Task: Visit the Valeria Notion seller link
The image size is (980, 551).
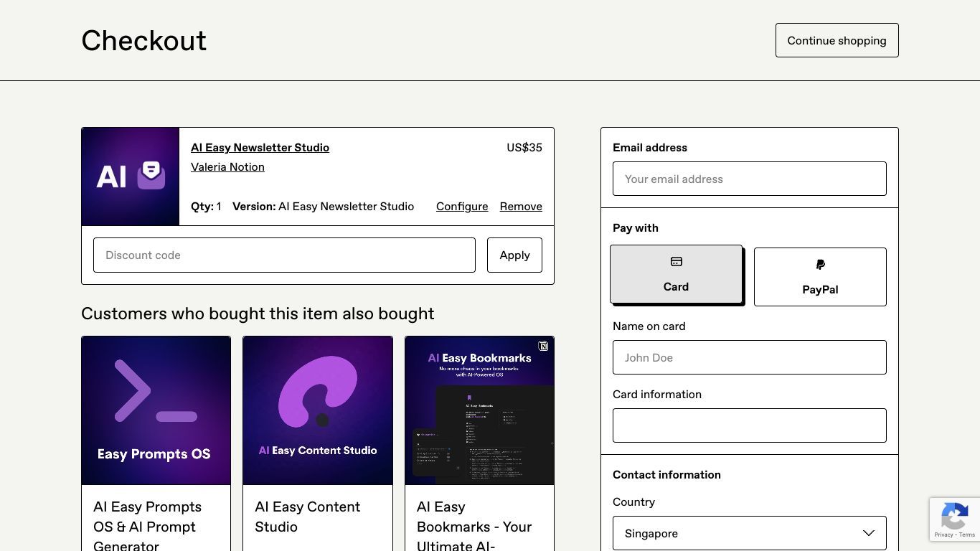Action: coord(227,167)
